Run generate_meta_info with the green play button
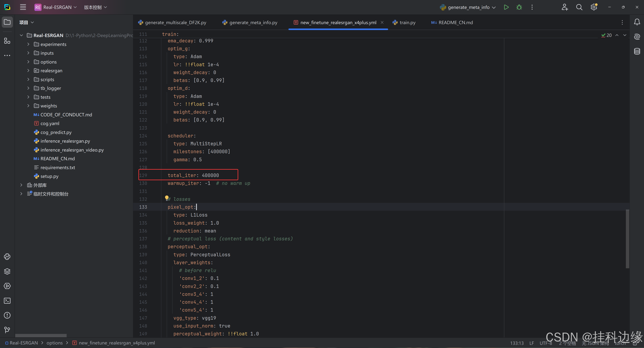Screen dimensions: 644x348 (506, 7)
